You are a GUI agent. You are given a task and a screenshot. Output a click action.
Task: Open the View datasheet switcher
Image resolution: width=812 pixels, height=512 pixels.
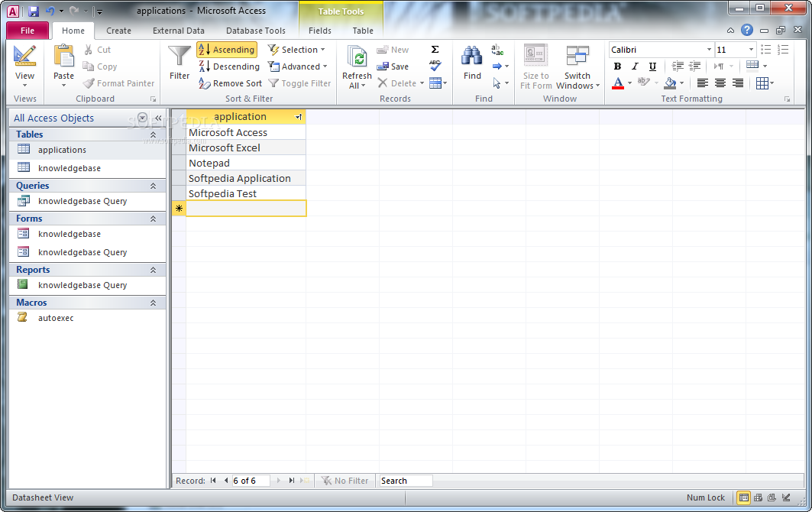click(24, 66)
